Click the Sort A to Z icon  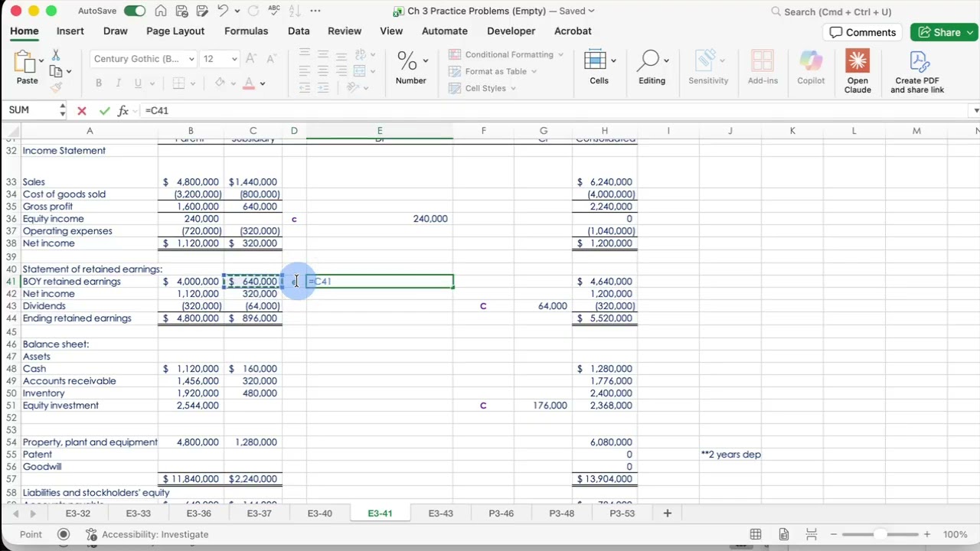[295, 11]
